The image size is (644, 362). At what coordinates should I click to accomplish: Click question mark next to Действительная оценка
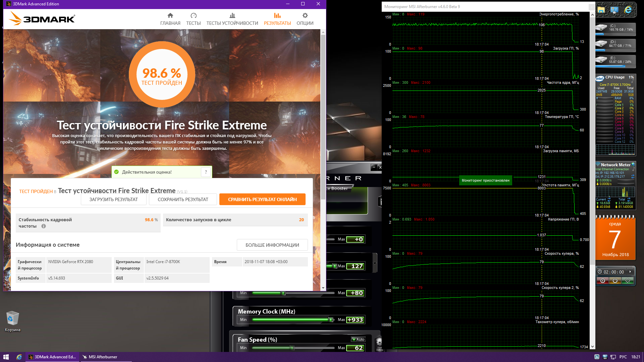click(206, 172)
